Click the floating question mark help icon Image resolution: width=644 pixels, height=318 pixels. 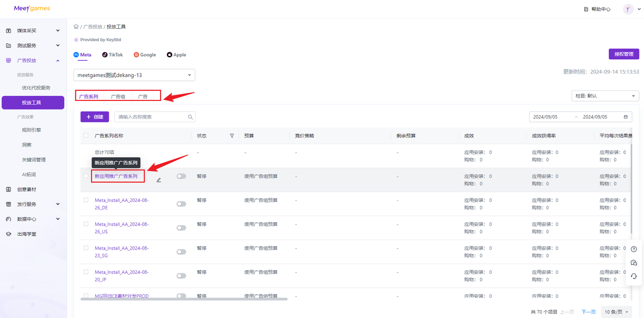click(633, 249)
